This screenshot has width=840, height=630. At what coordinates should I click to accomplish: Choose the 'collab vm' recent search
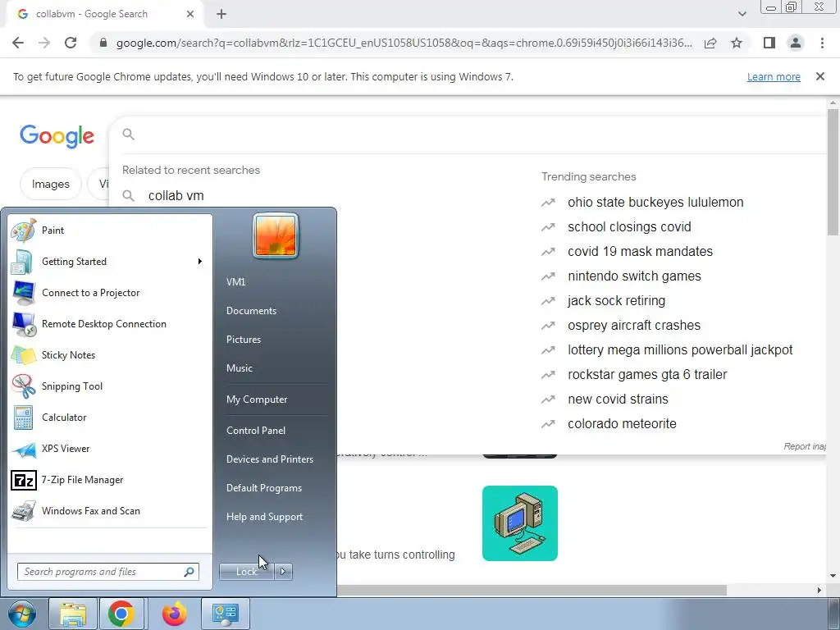point(176,195)
